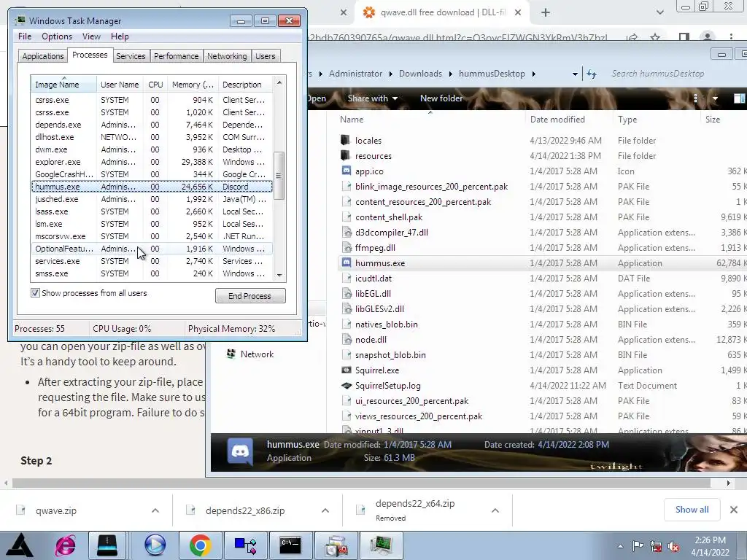This screenshot has height=560, width=747.
Task: Open the Share with dropdown
Action: click(373, 98)
